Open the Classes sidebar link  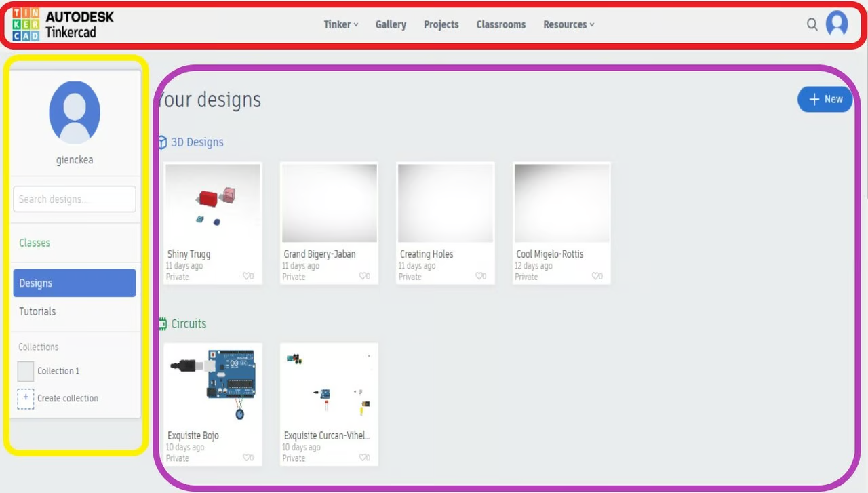pyautogui.click(x=35, y=243)
